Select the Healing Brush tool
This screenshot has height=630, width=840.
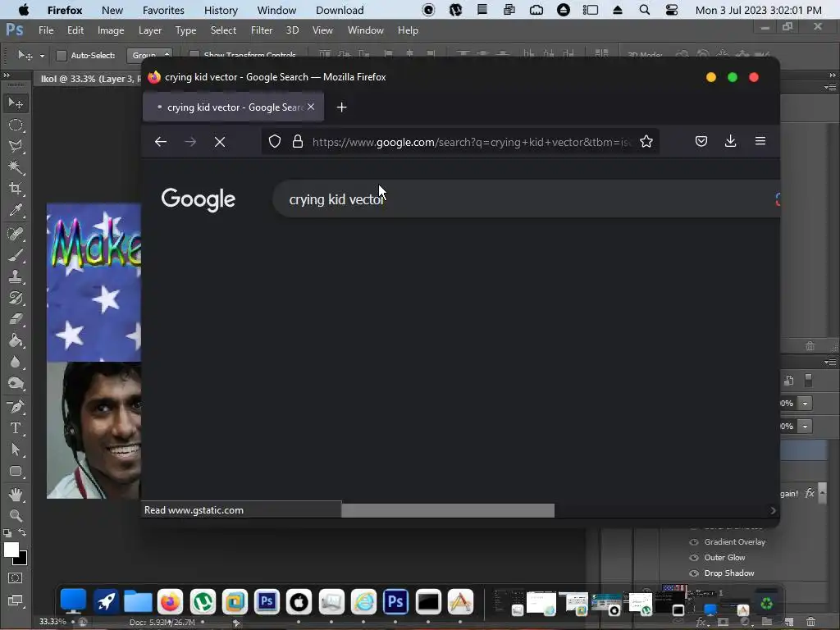pos(16,234)
